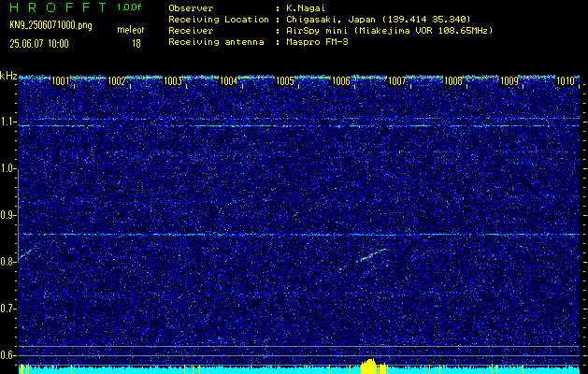Click the 0.9 frequency axis label

(7, 215)
